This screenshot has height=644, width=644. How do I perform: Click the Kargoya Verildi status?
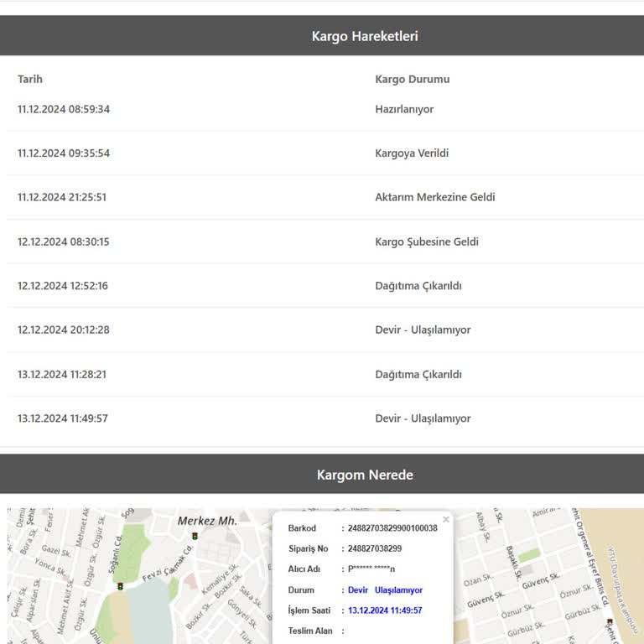[x=412, y=153]
